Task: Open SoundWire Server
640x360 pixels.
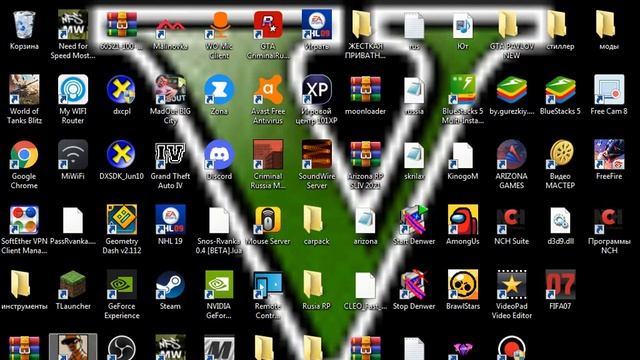Action: (x=317, y=155)
